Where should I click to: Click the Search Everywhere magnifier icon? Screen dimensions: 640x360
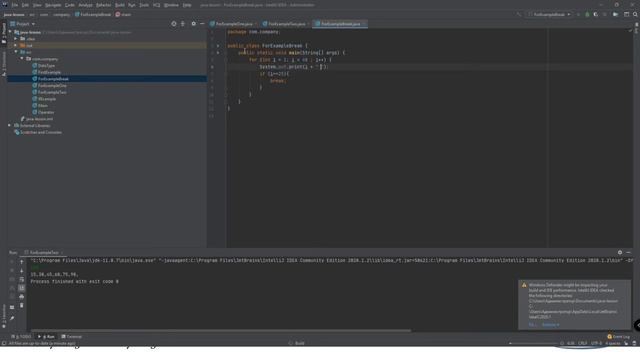(x=635, y=14)
